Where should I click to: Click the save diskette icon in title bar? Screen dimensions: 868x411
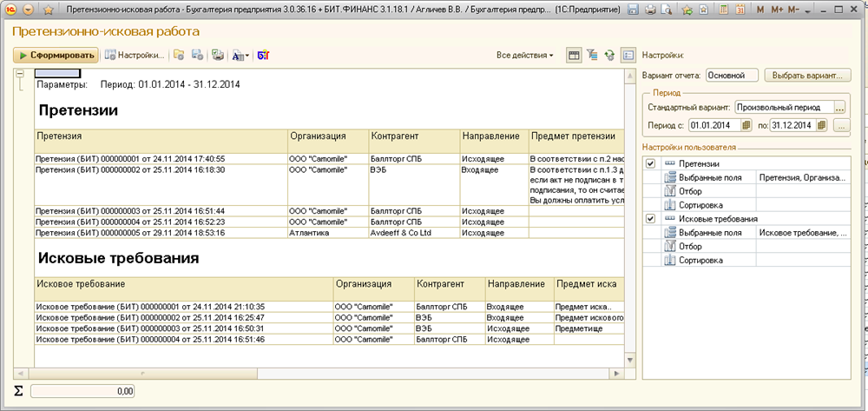pos(634,10)
